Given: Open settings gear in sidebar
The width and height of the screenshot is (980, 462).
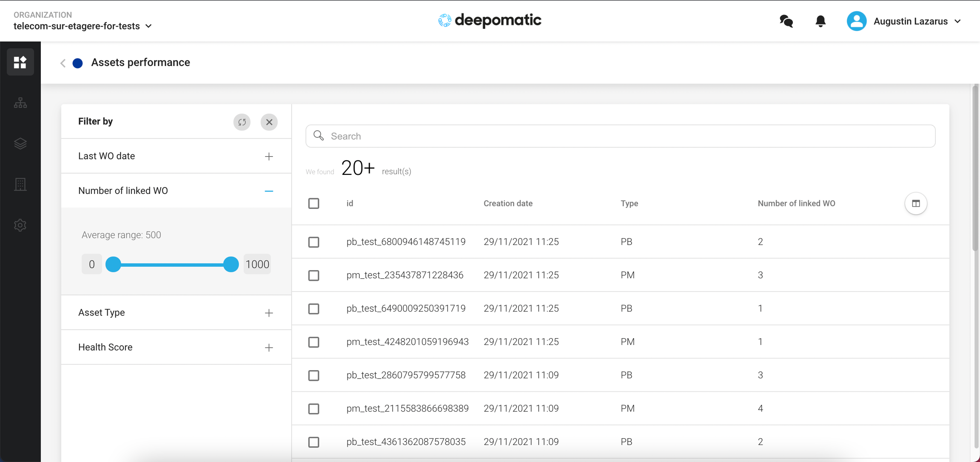Looking at the screenshot, I should [x=20, y=225].
